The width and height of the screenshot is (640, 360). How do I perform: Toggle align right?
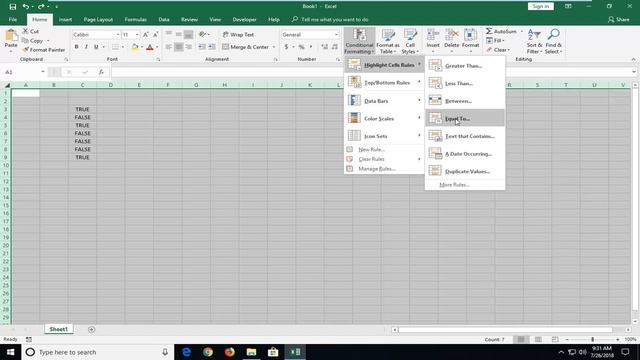pos(189,47)
